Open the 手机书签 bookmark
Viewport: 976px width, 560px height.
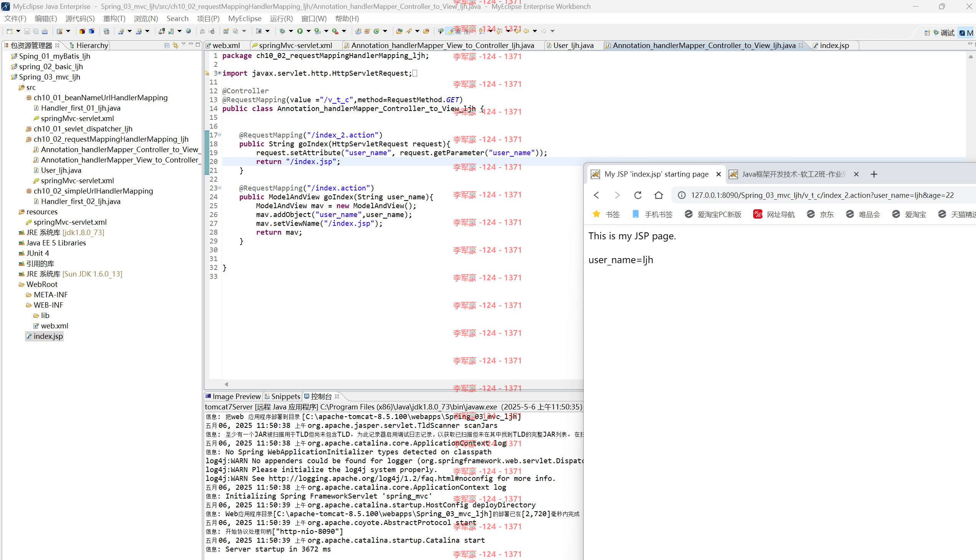coord(652,214)
